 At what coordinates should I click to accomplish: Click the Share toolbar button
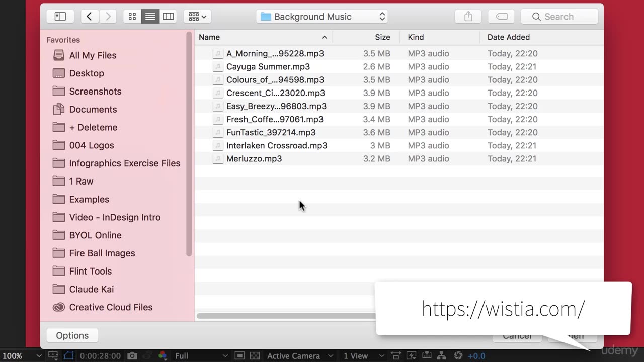pyautogui.click(x=468, y=17)
